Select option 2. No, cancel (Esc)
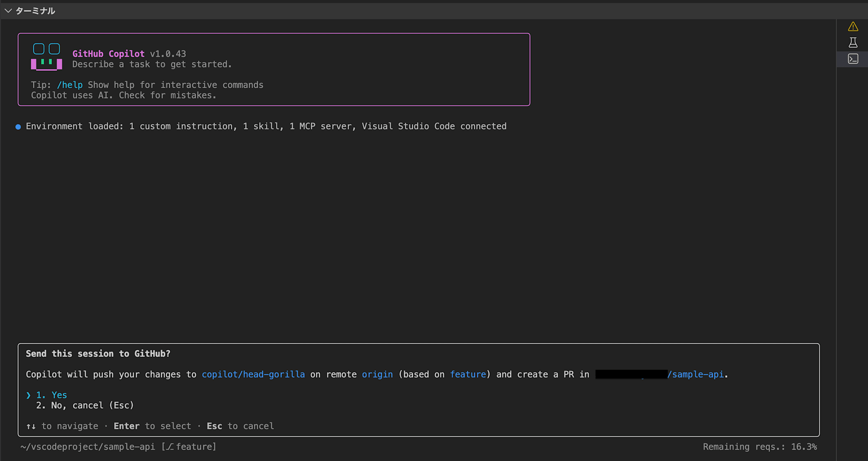Viewport: 868px width, 461px height. [x=85, y=405]
